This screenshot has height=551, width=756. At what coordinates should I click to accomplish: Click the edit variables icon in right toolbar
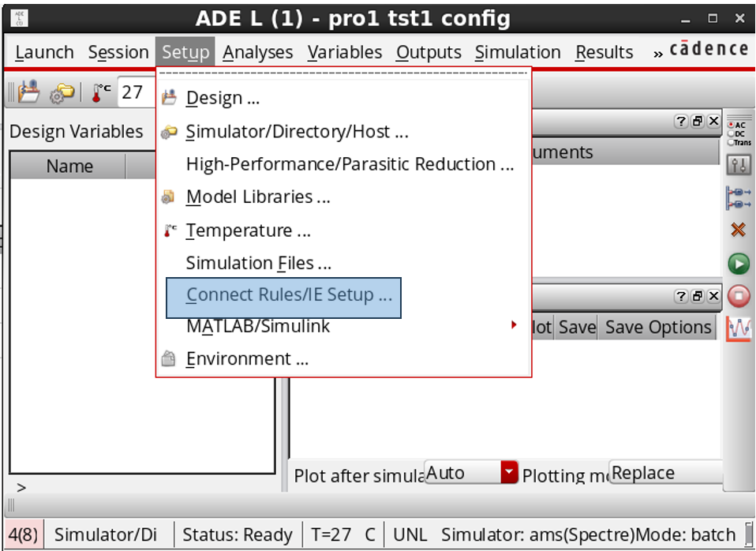[x=739, y=198]
